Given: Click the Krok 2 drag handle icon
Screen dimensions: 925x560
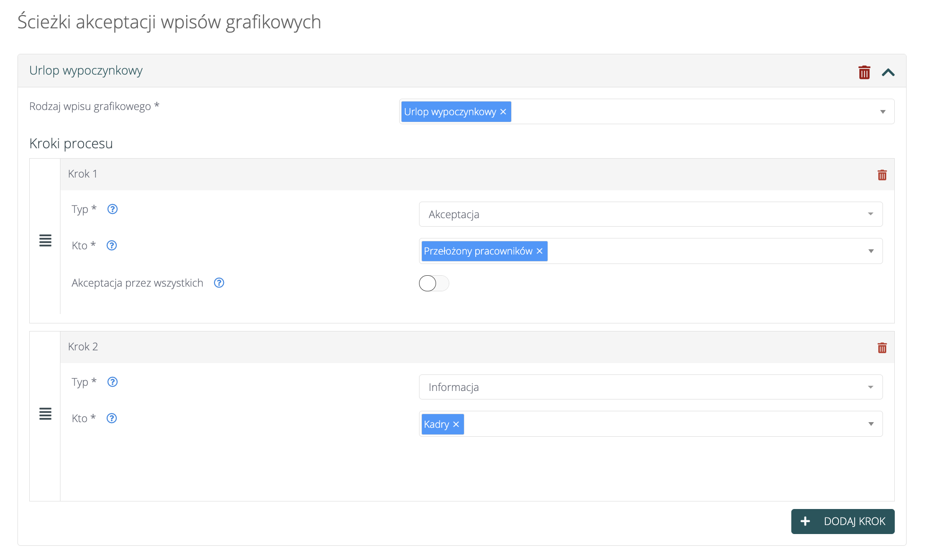Looking at the screenshot, I should point(45,414).
